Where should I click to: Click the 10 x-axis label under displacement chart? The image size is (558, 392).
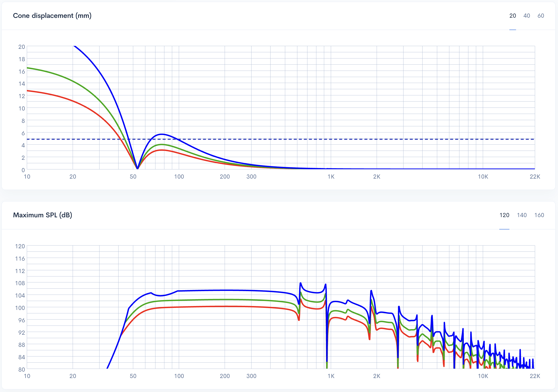27,177
